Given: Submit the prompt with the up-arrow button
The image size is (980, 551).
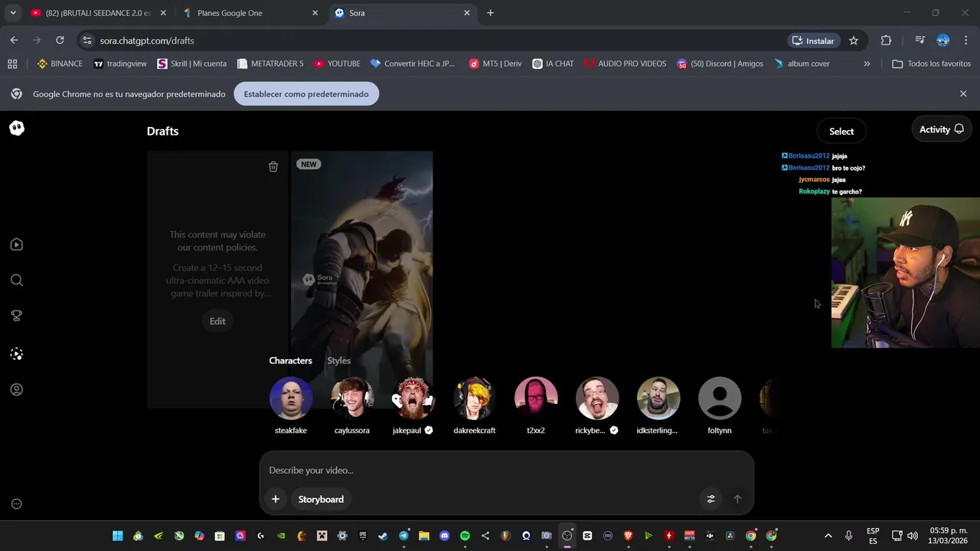Looking at the screenshot, I should [737, 499].
